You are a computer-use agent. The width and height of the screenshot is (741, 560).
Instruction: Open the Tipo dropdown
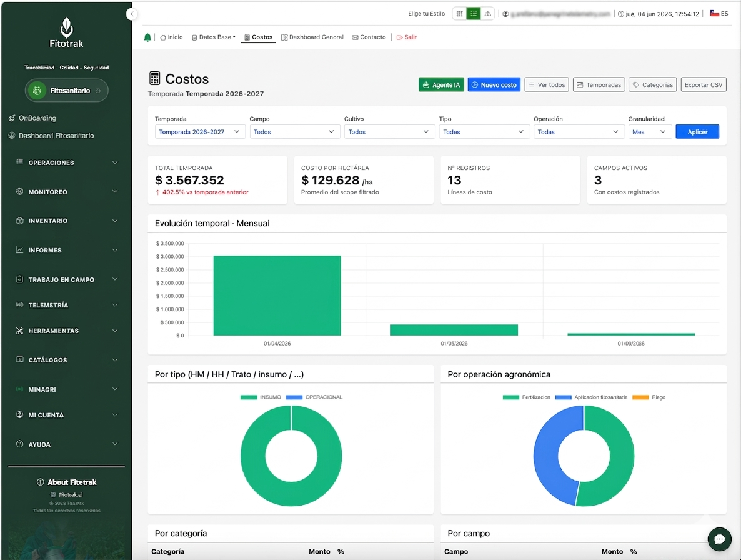point(484,132)
